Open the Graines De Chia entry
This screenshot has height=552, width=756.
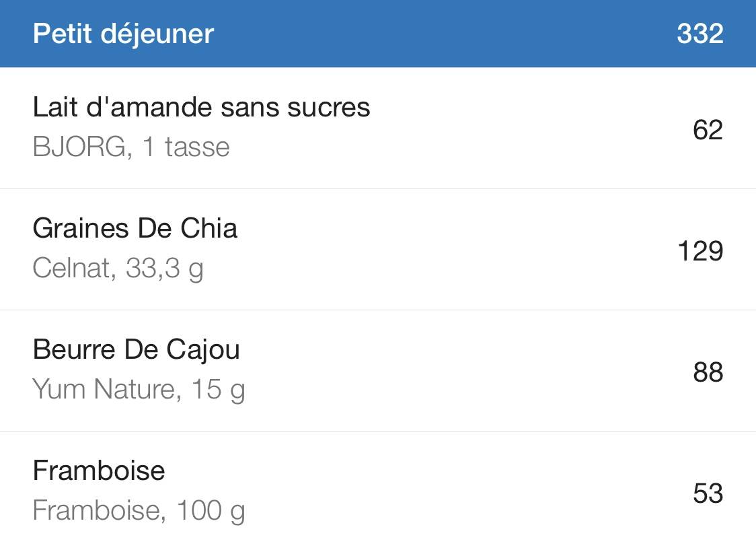(378, 250)
